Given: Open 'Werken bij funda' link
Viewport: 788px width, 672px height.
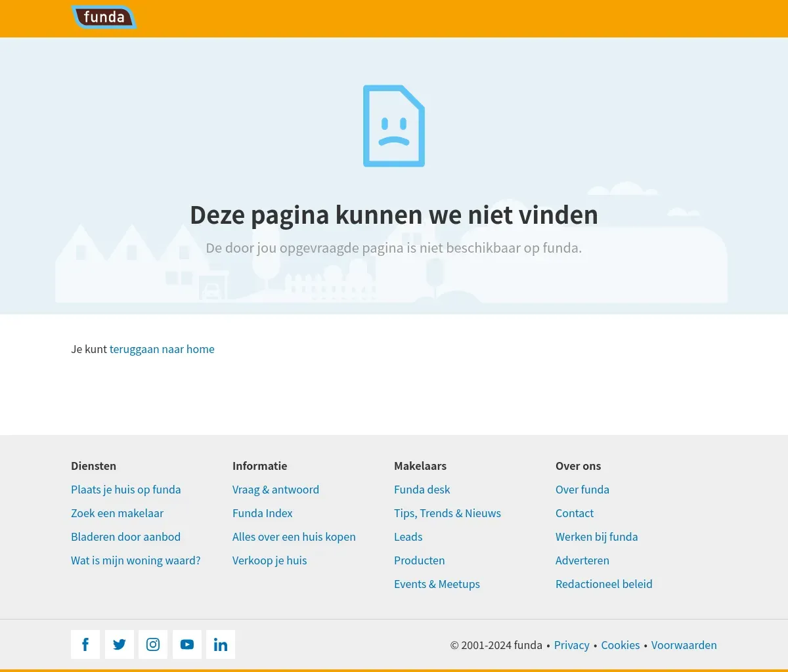Looking at the screenshot, I should coord(597,537).
